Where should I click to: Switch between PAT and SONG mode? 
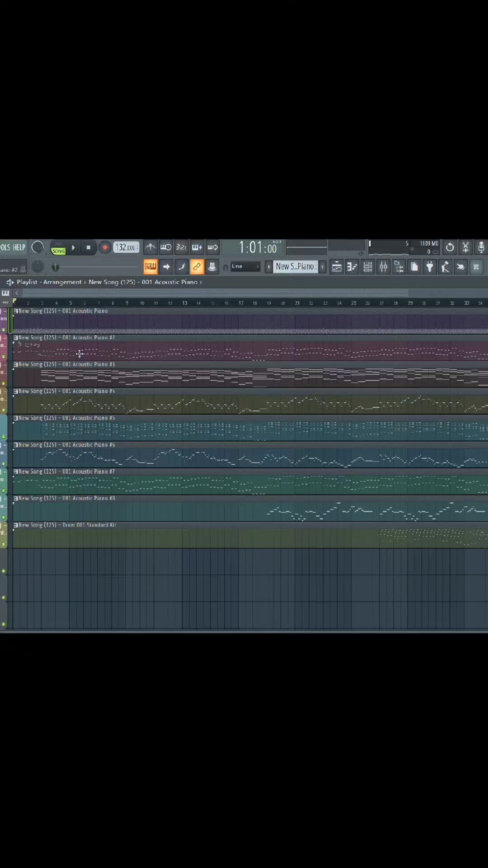click(58, 248)
